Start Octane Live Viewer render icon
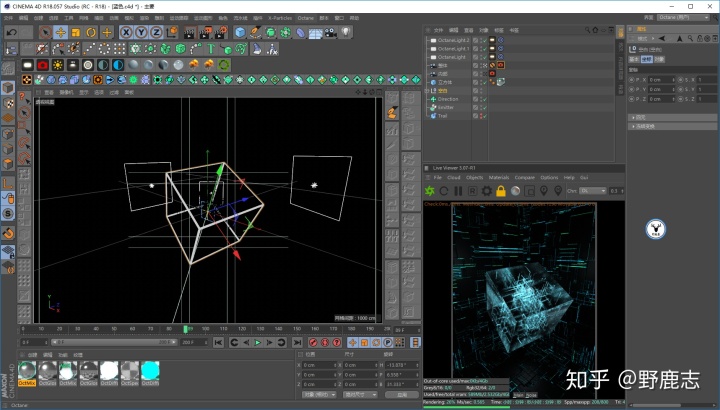Screen dimensions: 720x410 [x=430, y=191]
